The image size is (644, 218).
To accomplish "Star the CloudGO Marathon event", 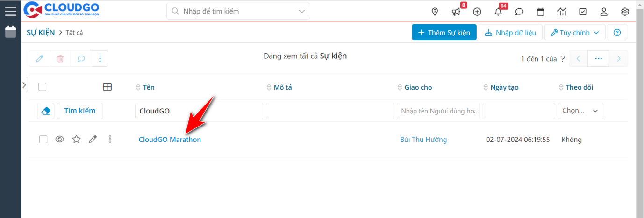I will (76, 139).
